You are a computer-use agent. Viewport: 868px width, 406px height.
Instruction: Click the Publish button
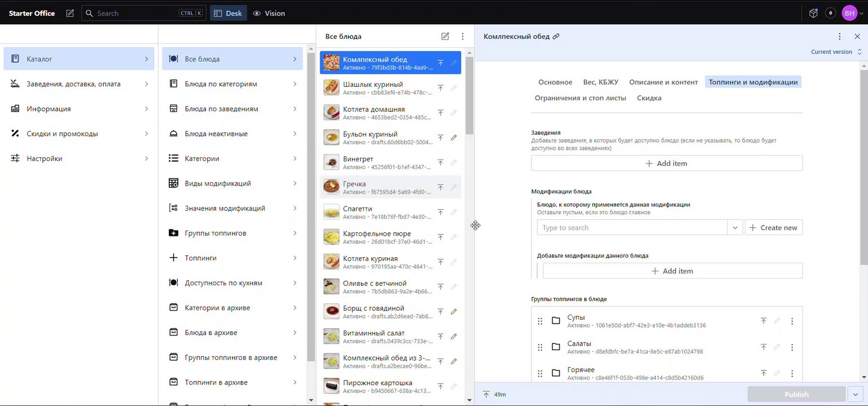click(x=796, y=394)
